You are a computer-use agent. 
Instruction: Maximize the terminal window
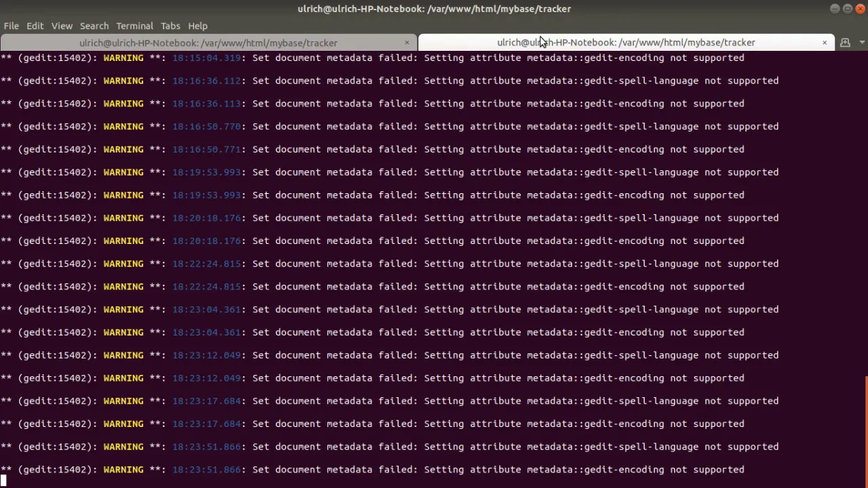[848, 9]
